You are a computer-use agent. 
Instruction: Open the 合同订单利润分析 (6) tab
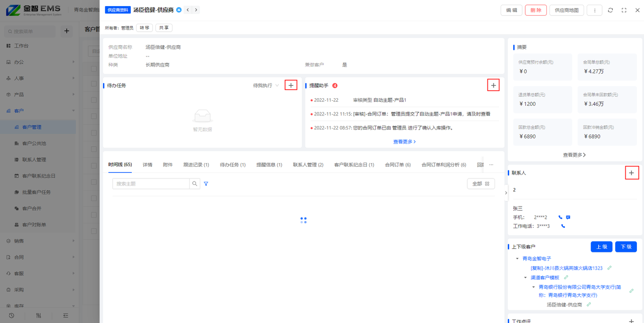click(444, 165)
